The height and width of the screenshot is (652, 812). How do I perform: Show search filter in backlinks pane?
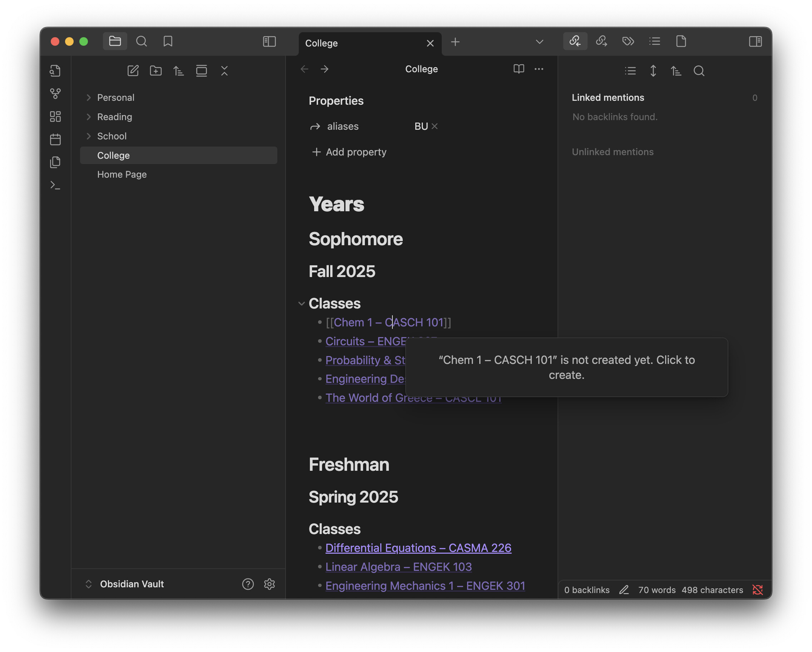(699, 70)
